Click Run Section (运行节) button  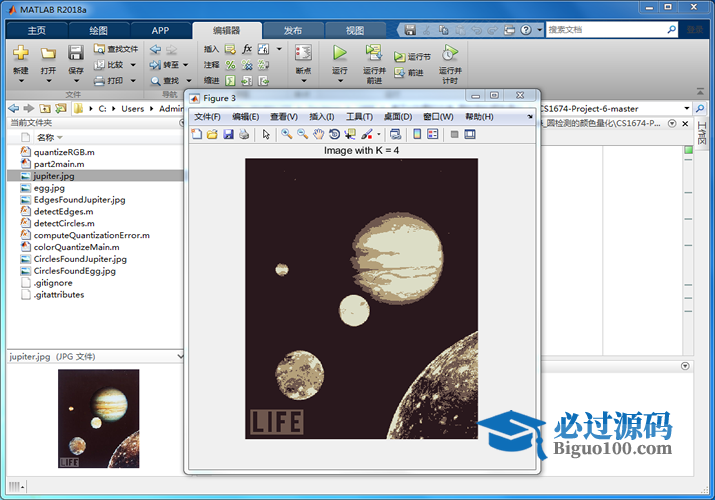click(x=412, y=57)
